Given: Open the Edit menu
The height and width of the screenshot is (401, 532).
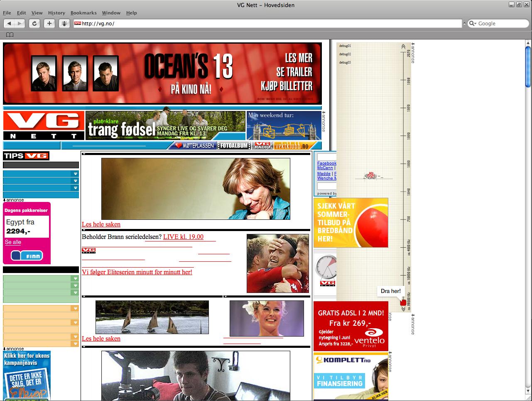Looking at the screenshot, I should point(21,13).
